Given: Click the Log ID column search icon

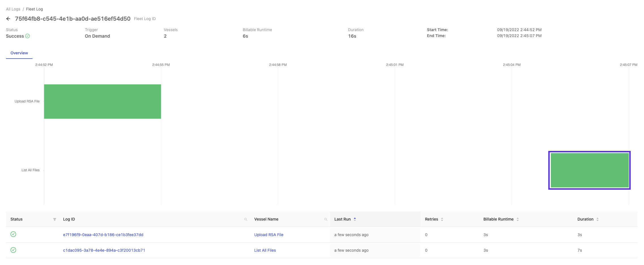Looking at the screenshot, I should click(x=246, y=219).
